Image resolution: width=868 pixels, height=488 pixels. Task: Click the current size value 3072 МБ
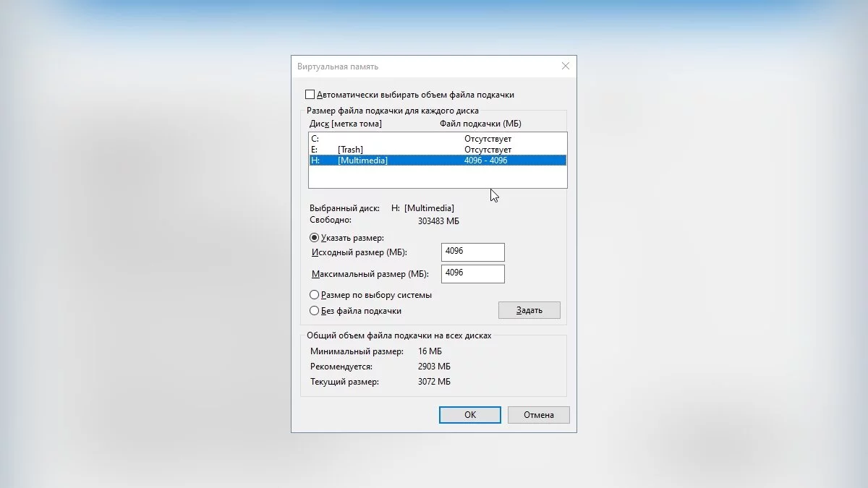click(x=434, y=382)
